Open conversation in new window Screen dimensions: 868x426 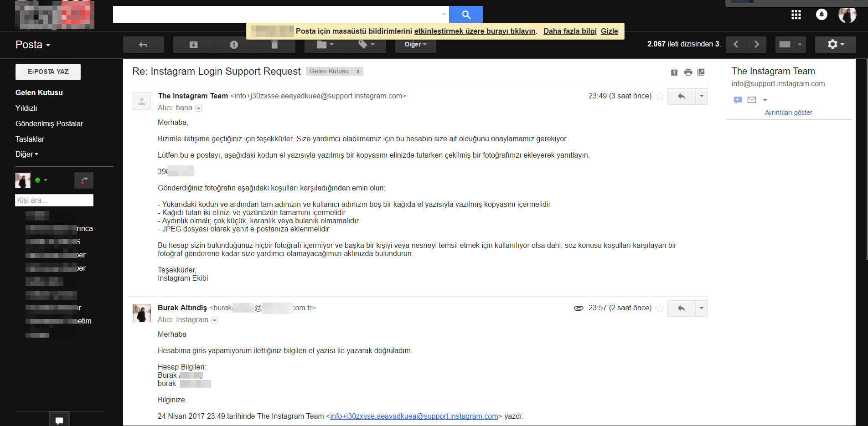tap(701, 72)
